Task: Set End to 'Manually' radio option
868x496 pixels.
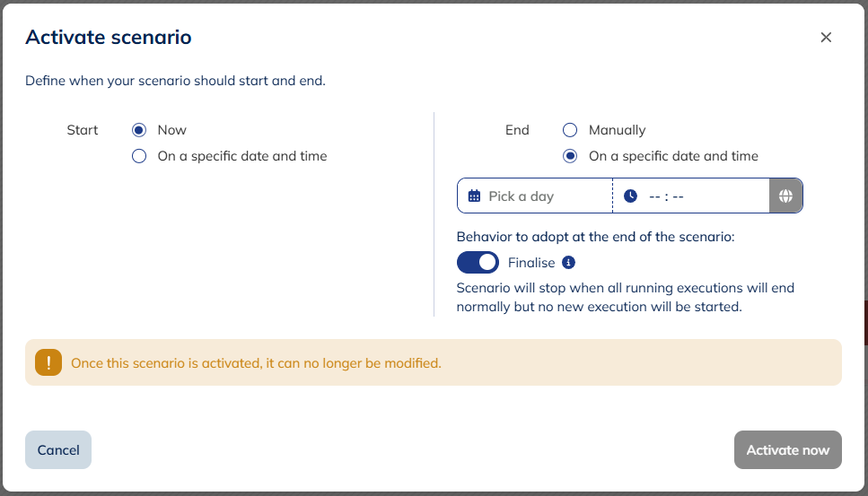Action: pyautogui.click(x=570, y=130)
